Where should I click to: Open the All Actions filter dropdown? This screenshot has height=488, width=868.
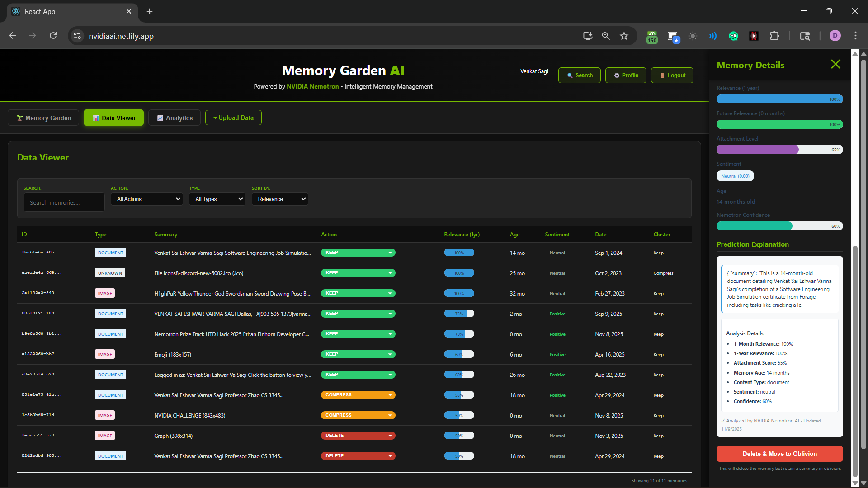click(x=147, y=199)
